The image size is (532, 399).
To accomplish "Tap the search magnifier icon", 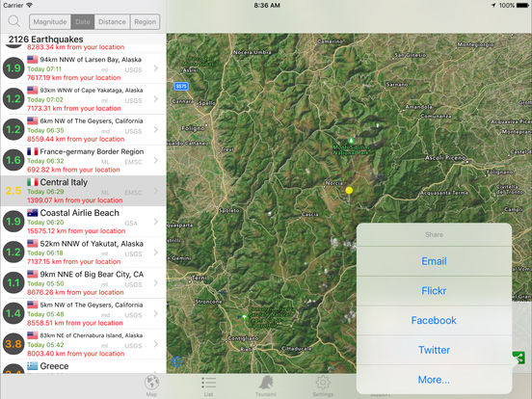I will 13,21.
